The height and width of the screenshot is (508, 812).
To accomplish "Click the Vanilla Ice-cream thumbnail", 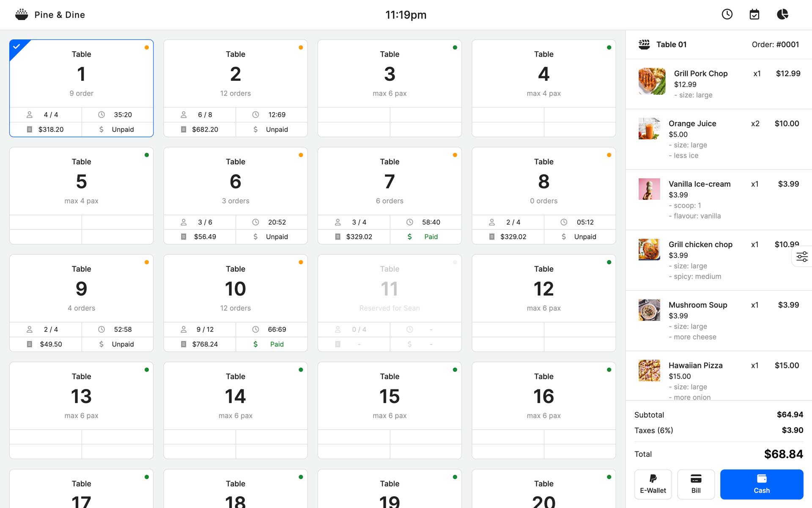I will click(649, 189).
